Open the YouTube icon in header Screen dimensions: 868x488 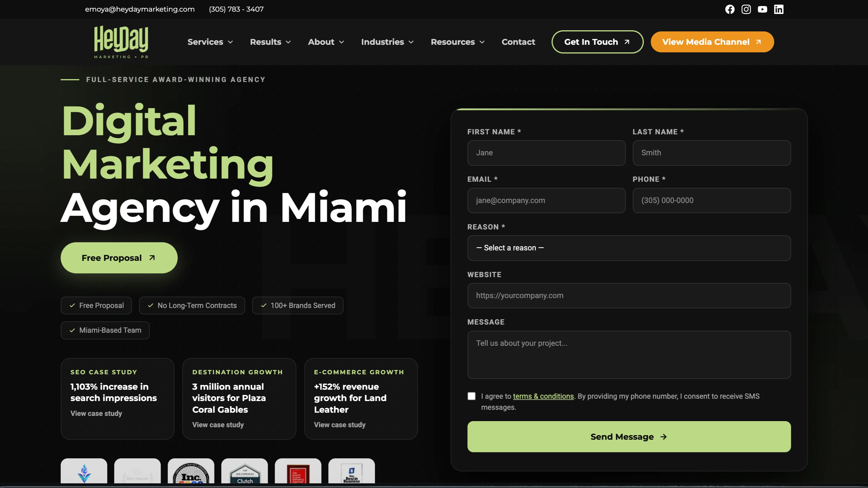click(x=762, y=9)
